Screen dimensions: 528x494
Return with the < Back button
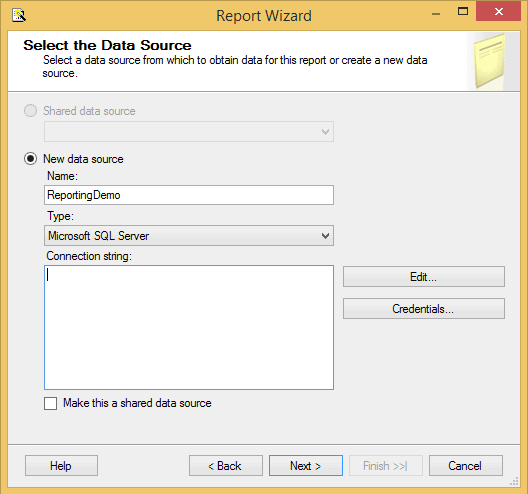click(226, 466)
